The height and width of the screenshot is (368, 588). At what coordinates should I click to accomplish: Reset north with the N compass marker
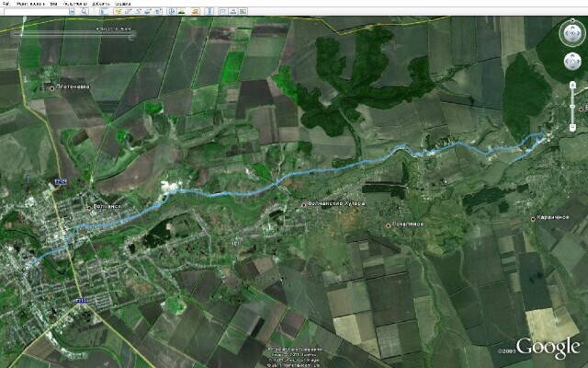point(572,21)
